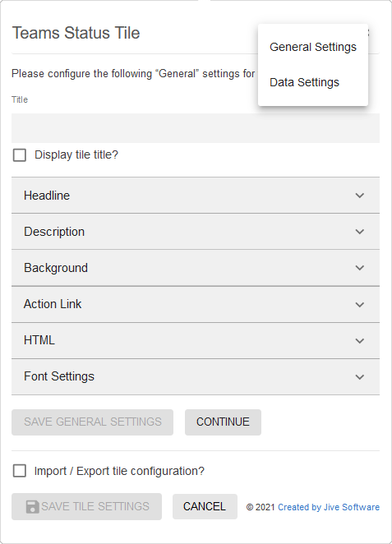
Task: Select Data Settings from the menu
Action: click(x=313, y=82)
